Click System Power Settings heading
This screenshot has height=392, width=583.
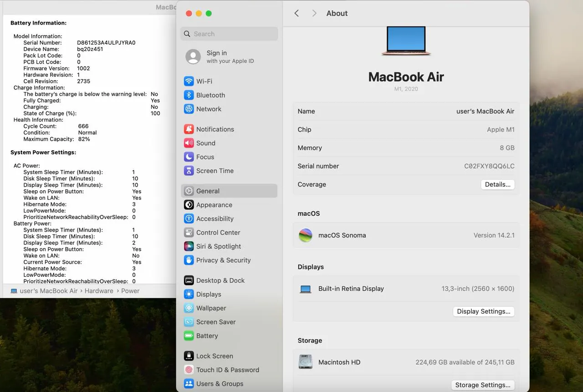(x=43, y=153)
